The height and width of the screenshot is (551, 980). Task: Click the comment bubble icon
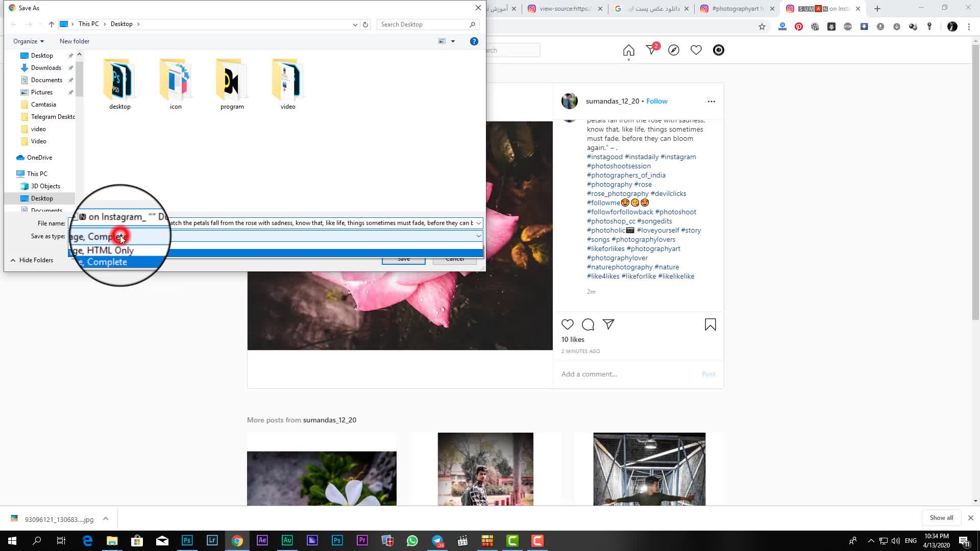588,324
